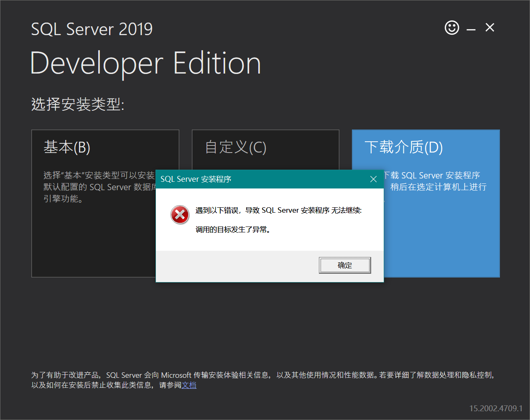Image resolution: width=530 pixels, height=420 pixels.
Task: Click the SQL Server 2019 heading text
Action: 92,29
